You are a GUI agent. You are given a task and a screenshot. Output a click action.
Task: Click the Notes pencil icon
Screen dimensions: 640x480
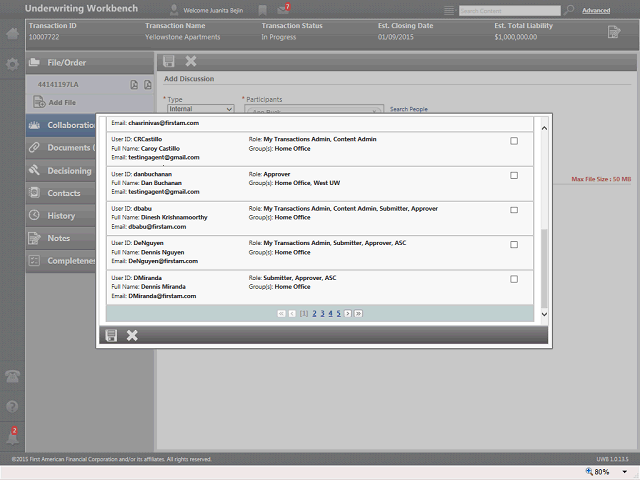[34, 238]
